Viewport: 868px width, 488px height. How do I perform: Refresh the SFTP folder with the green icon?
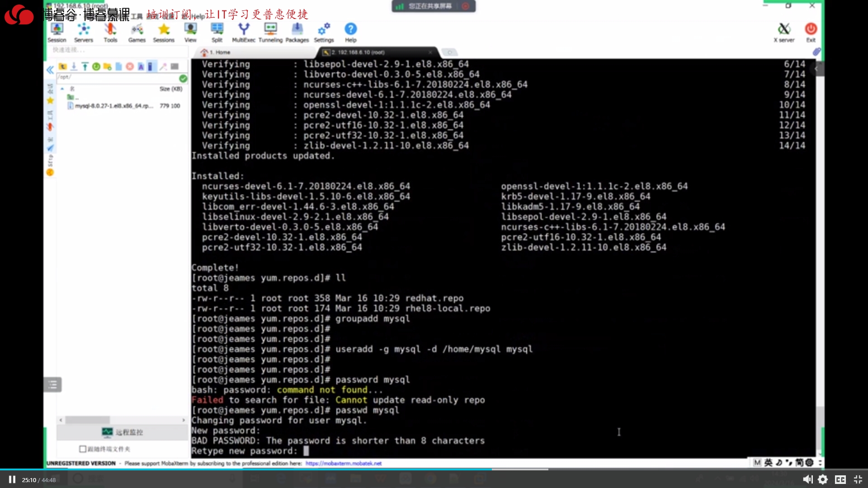[96, 66]
